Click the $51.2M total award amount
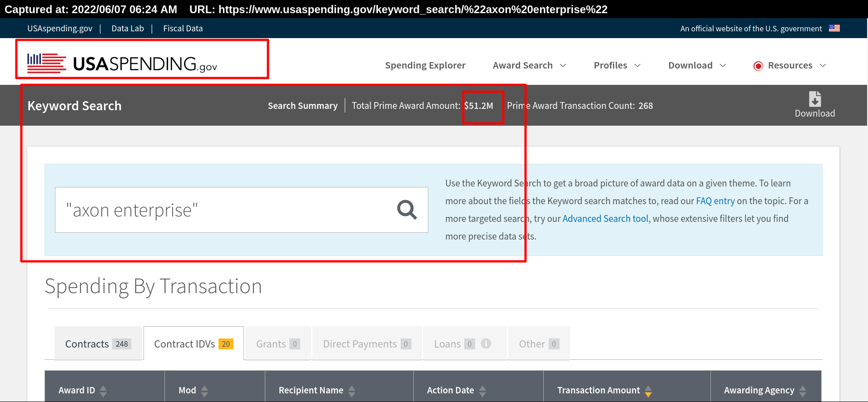Viewport: 868px width, 402px height. 479,106
